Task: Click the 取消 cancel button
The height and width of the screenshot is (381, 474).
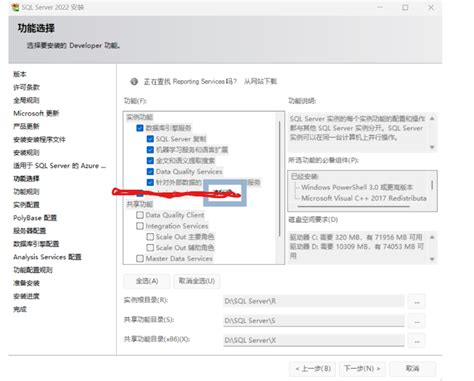Action: pos(412,369)
